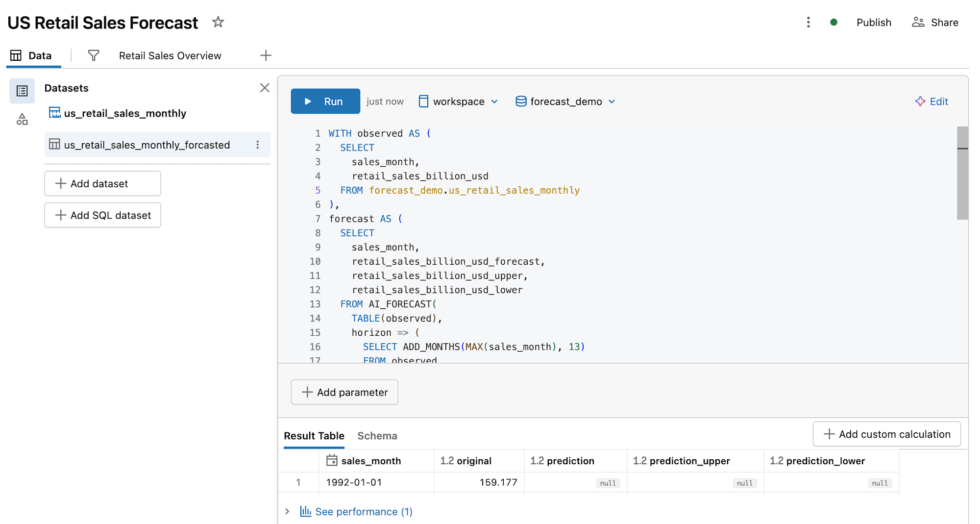
Task: Click the null cell under prediction
Action: pyautogui.click(x=575, y=483)
